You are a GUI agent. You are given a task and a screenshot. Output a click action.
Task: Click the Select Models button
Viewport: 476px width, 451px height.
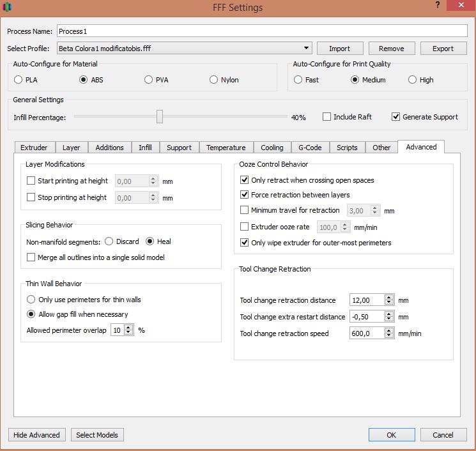(x=97, y=435)
